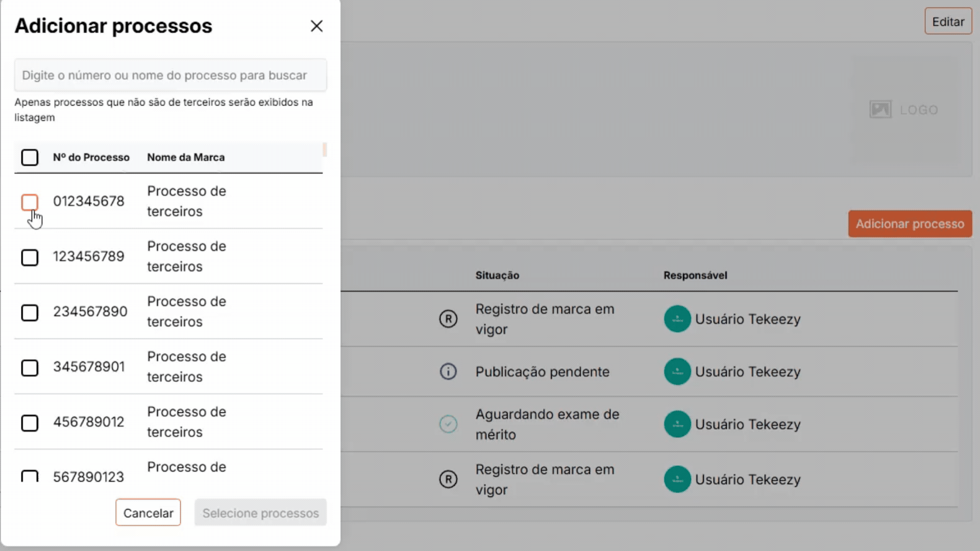980x551 pixels.
Task: Click the orange "Adicionar processo" button
Action: [910, 223]
